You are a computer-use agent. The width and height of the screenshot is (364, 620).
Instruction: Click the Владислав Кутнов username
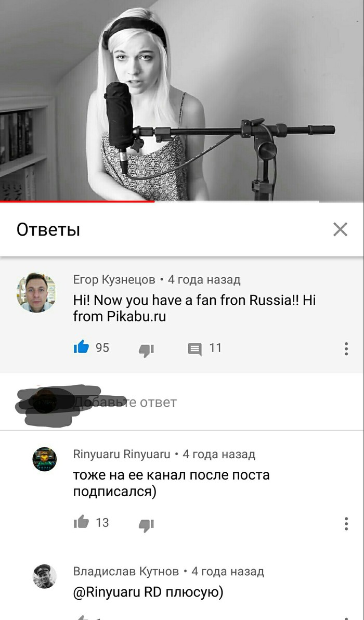(126, 571)
